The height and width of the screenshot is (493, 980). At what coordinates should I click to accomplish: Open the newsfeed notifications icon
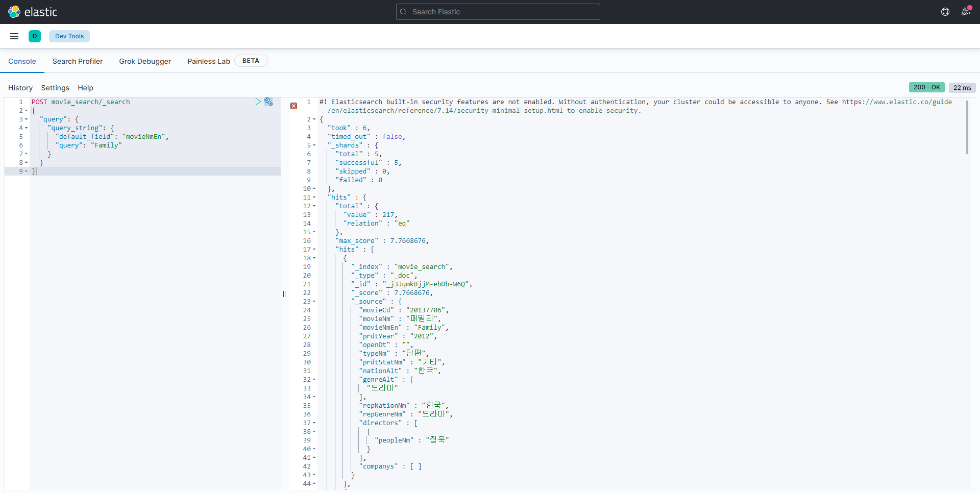[x=966, y=12]
